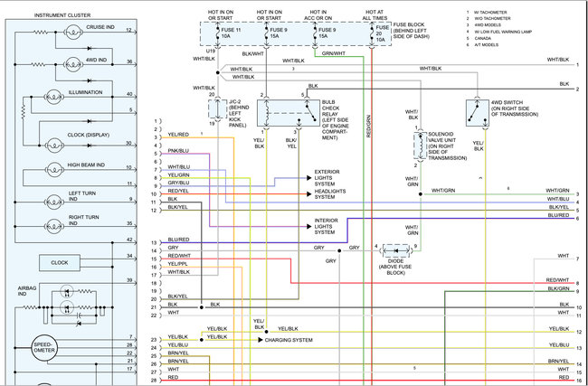
Task: Select the GRN/WHT wire label
Action: (x=334, y=53)
